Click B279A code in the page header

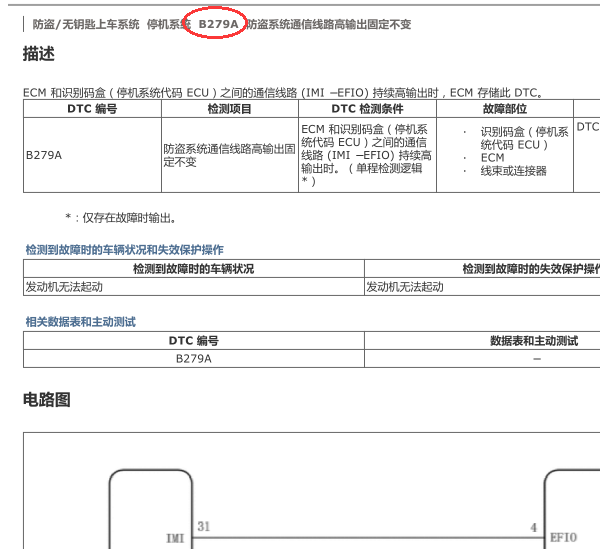pyautogui.click(x=218, y=24)
